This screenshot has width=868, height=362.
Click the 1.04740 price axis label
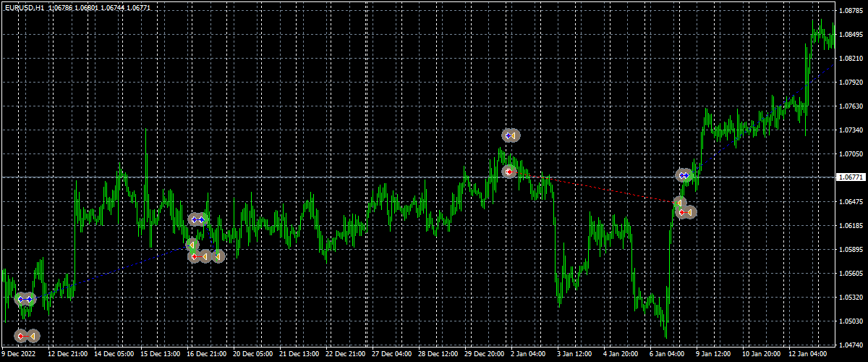pyautogui.click(x=851, y=345)
